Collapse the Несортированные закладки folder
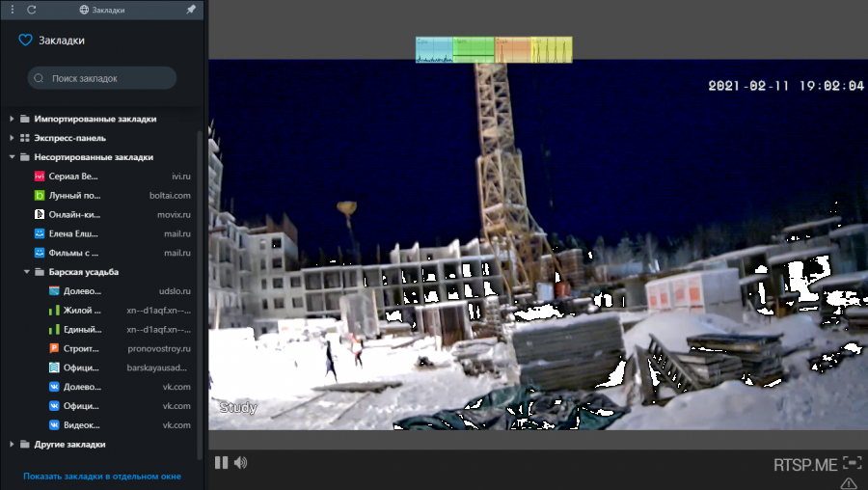The image size is (868, 490). click(12, 157)
